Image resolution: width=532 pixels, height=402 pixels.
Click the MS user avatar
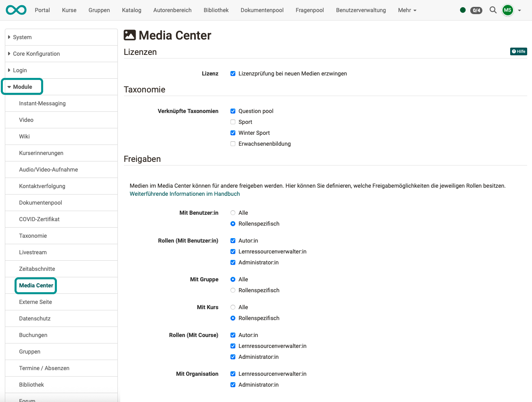click(507, 10)
